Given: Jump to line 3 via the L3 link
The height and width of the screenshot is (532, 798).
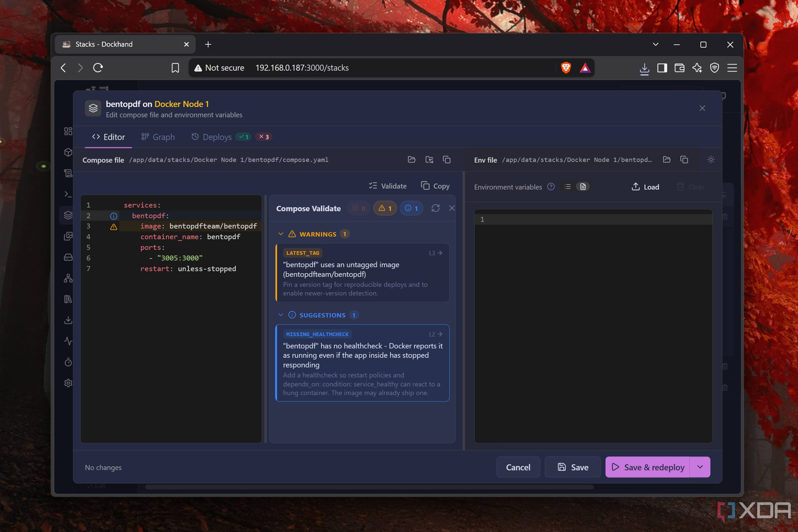Looking at the screenshot, I should tap(435, 253).
